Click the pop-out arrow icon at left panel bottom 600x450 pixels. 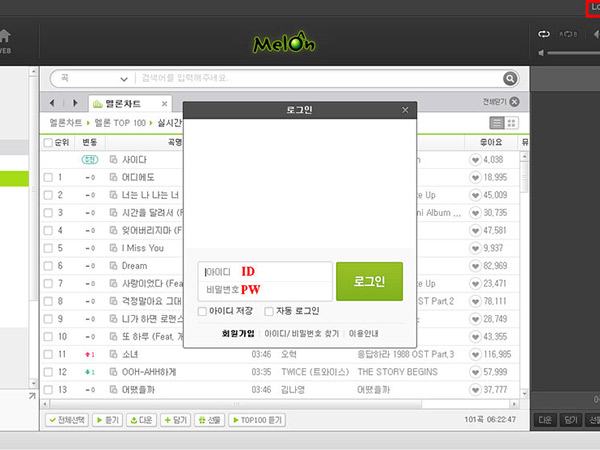pyautogui.click(x=32, y=396)
